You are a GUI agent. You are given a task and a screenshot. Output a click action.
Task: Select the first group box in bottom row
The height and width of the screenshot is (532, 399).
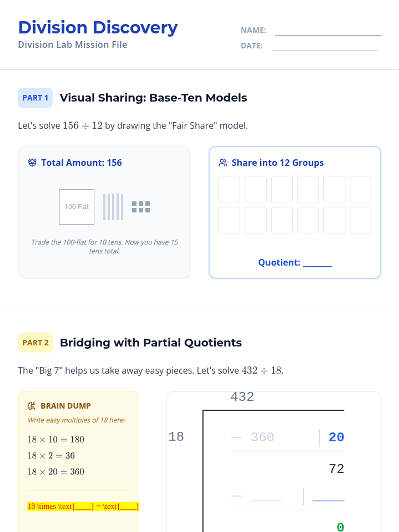point(229,220)
